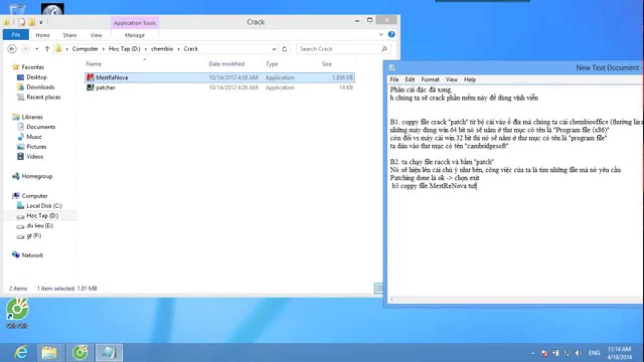
Task: Click ENG language indicator
Action: (x=593, y=353)
